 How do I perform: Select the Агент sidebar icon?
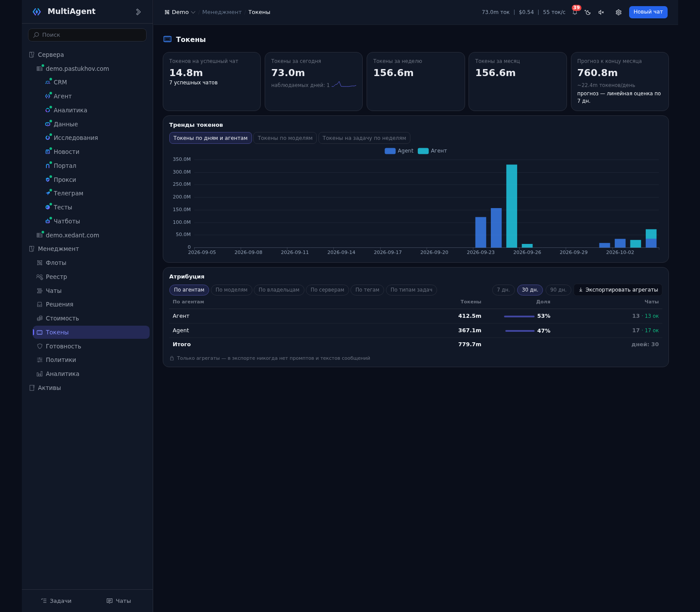pos(48,96)
